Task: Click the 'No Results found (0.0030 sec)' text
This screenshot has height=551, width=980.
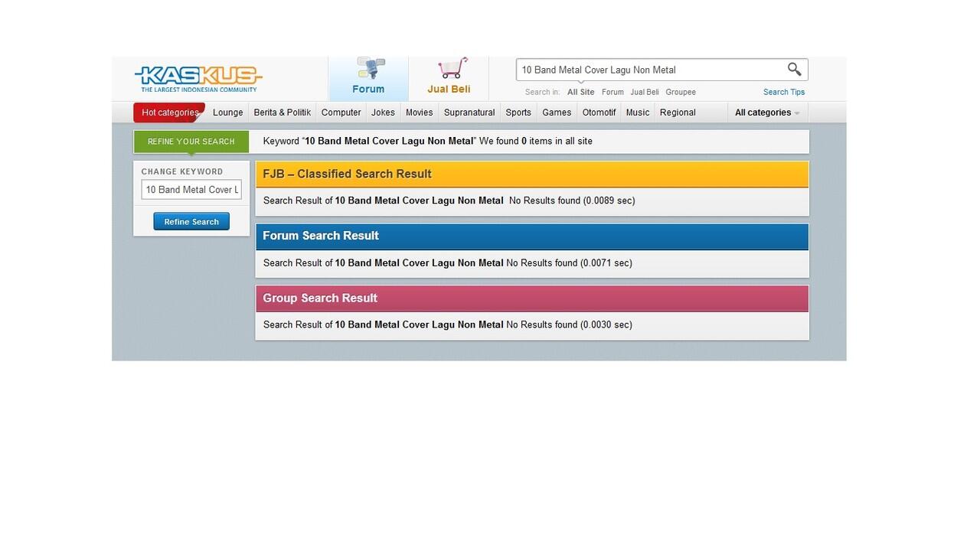Action: point(570,324)
